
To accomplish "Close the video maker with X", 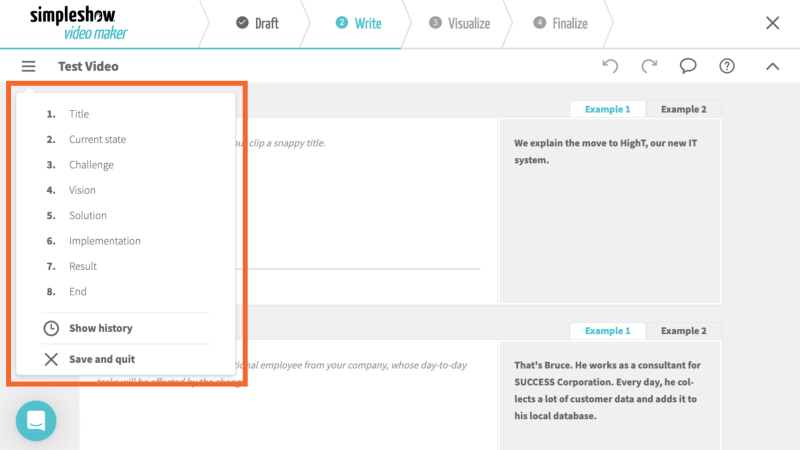I will [x=772, y=23].
